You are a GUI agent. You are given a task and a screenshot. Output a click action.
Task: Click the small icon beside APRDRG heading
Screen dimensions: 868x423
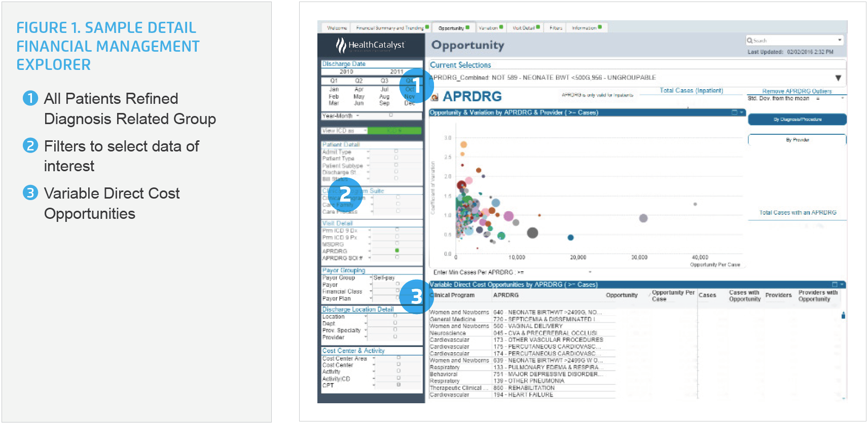pyautogui.click(x=435, y=97)
